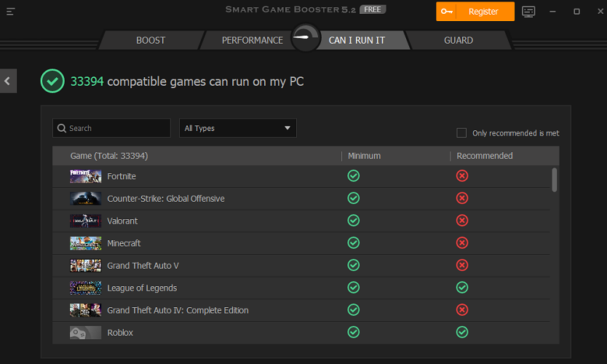Image resolution: width=607 pixels, height=364 pixels.
Task: Click GTA IV Complete Edition minimum check
Action: [354, 310]
